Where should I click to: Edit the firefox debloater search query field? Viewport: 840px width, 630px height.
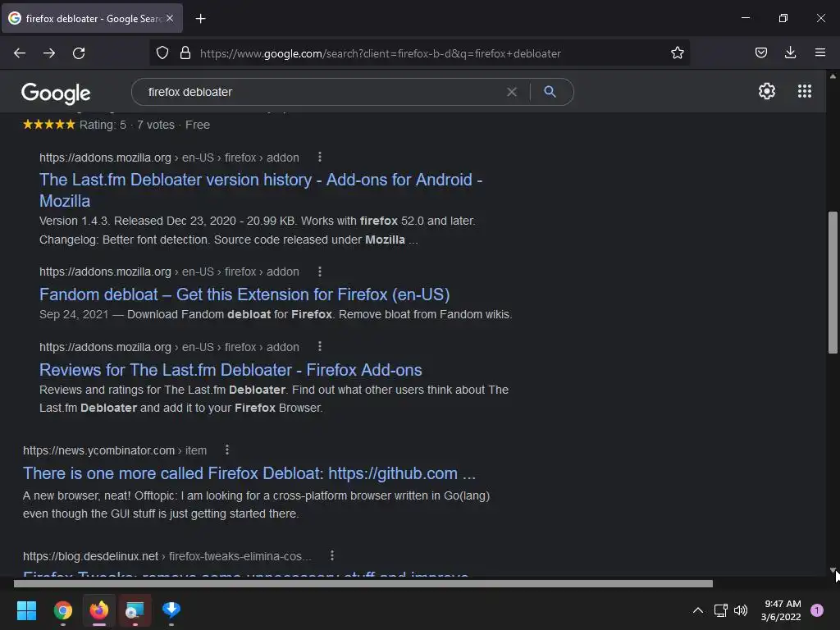pyautogui.click(x=322, y=92)
